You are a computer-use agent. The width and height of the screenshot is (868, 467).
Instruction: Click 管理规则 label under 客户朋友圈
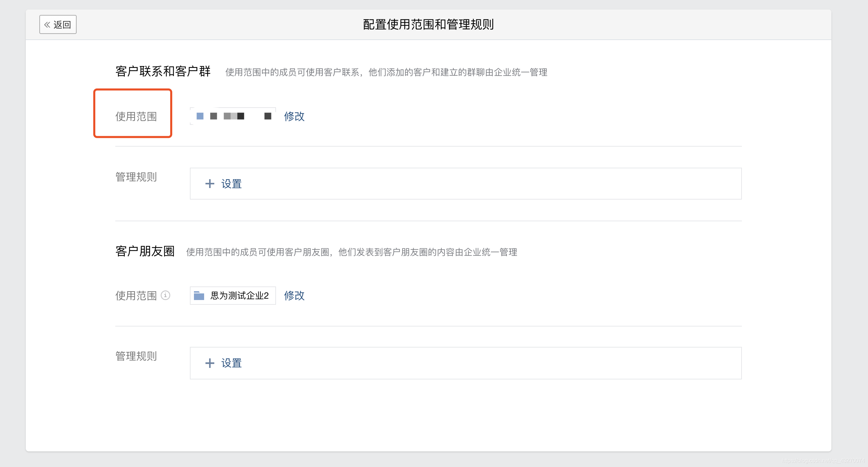point(136,356)
